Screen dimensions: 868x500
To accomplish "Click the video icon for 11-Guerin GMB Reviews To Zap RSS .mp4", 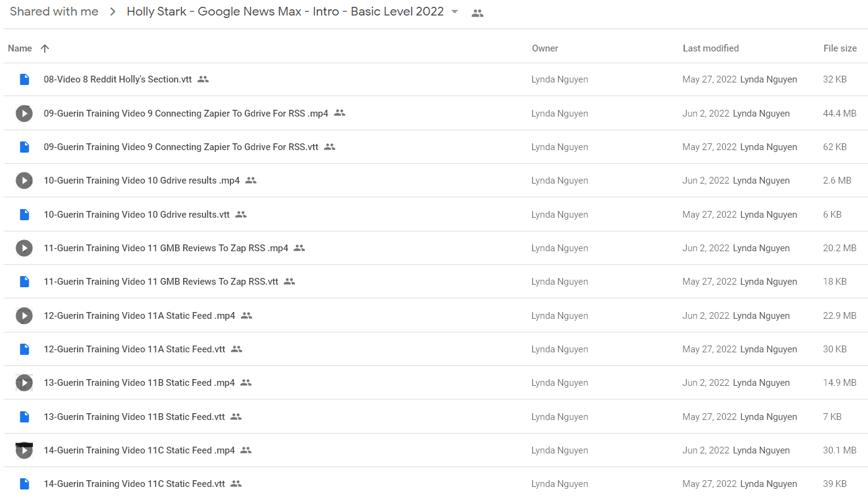I will pos(24,248).
